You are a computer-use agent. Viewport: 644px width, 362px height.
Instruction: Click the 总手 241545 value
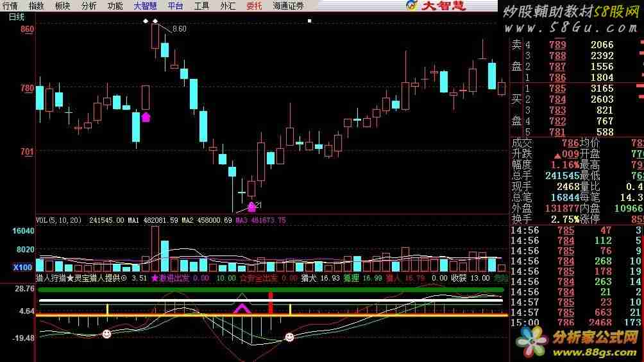pos(562,176)
